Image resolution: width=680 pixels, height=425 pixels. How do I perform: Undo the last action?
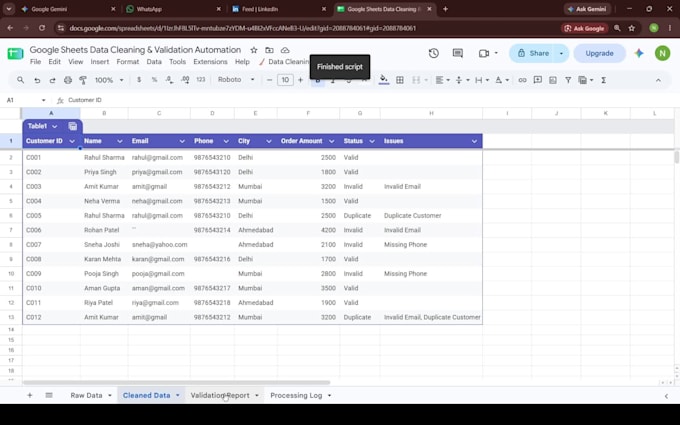[37, 80]
